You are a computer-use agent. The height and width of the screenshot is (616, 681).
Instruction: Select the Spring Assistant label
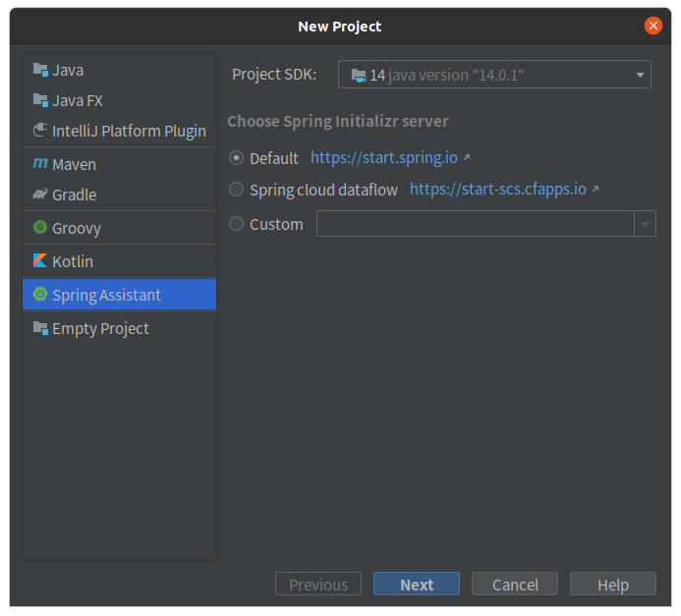click(x=106, y=295)
